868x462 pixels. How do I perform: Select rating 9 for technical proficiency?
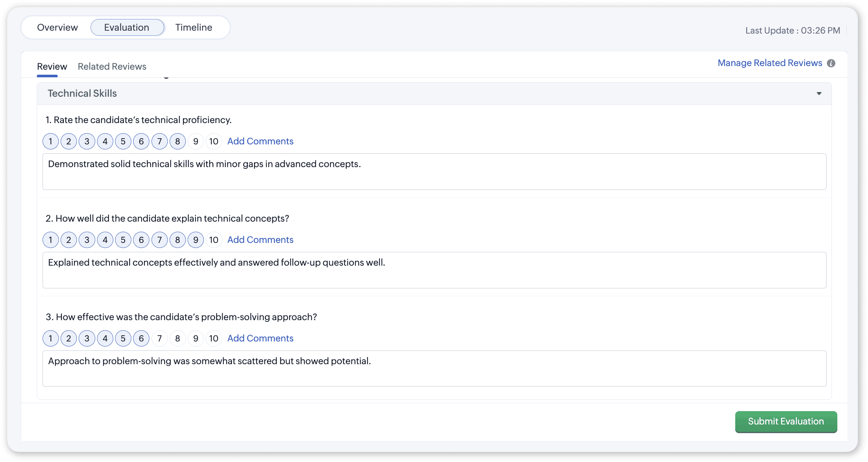(196, 141)
